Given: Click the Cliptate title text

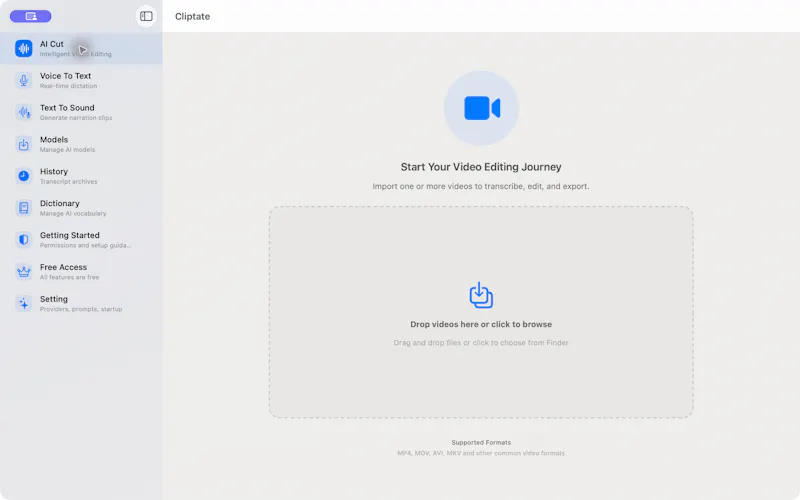Looking at the screenshot, I should [x=192, y=16].
